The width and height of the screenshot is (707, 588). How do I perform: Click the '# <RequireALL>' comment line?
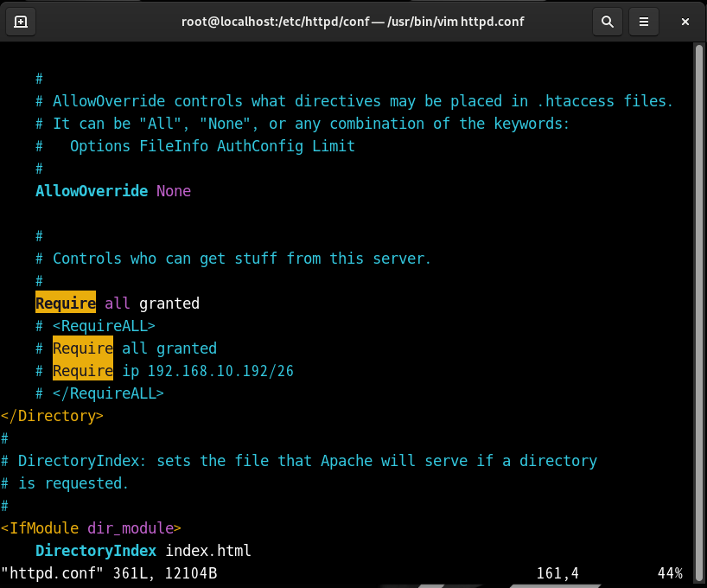tap(96, 326)
